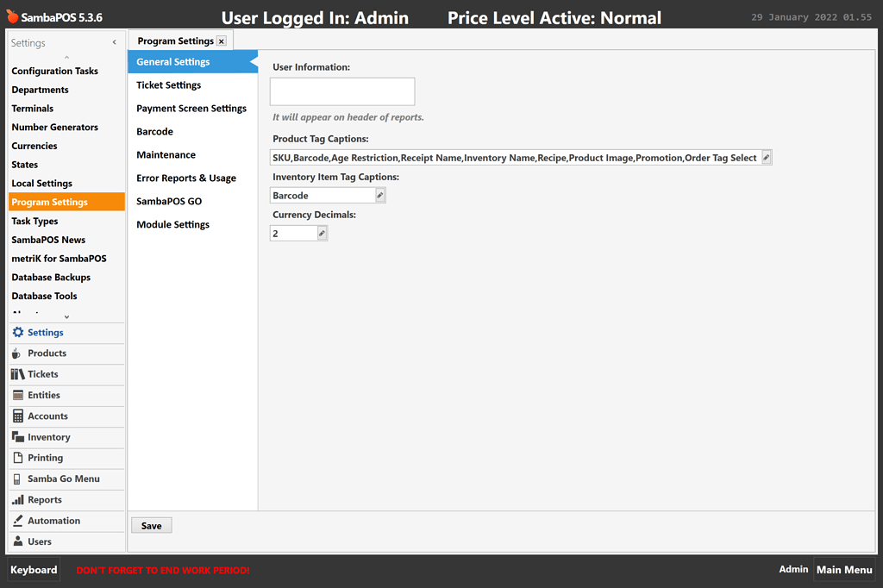Select Configuration Tasks in settings list
883x588 pixels.
tap(67, 71)
